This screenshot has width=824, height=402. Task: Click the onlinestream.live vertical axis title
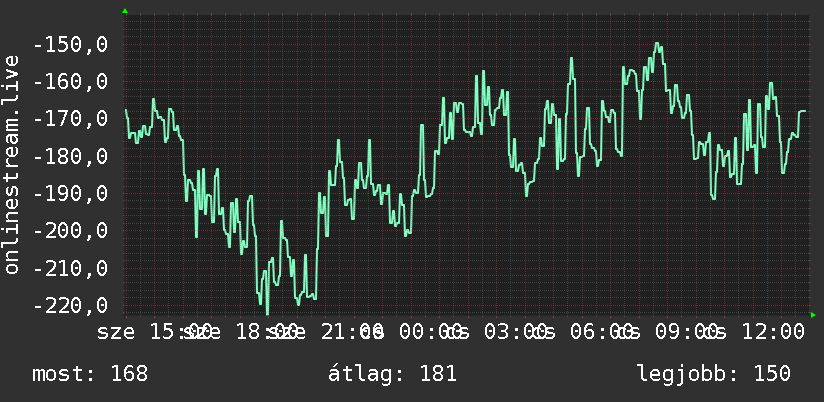coord(11,164)
